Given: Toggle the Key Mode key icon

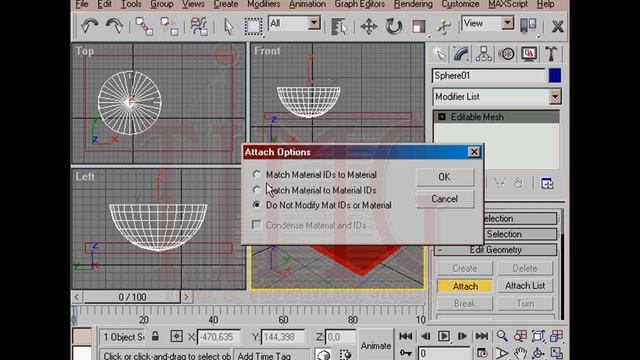Looking at the screenshot, I should click(406, 353).
